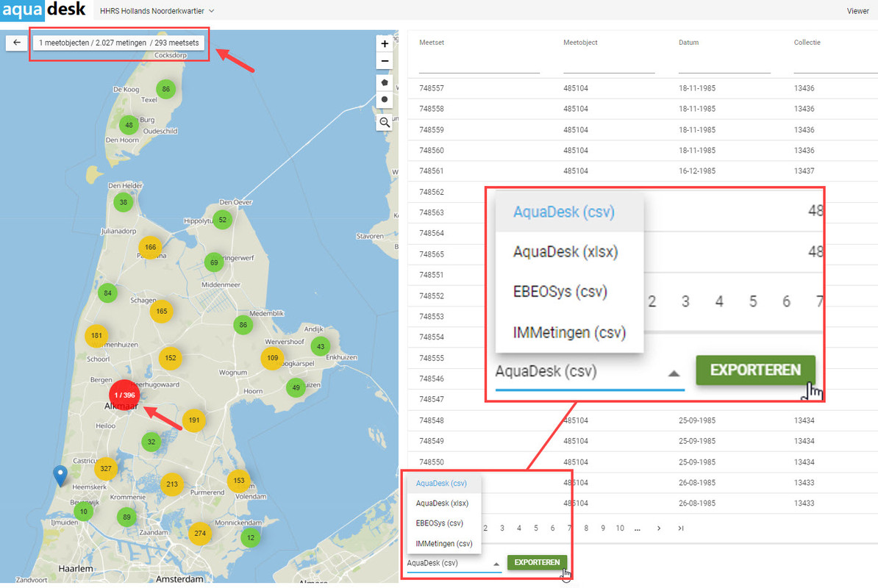Image resolution: width=878 pixels, height=588 pixels.
Task: Click the yellow 153 cluster near Volendam
Action: pyautogui.click(x=238, y=481)
